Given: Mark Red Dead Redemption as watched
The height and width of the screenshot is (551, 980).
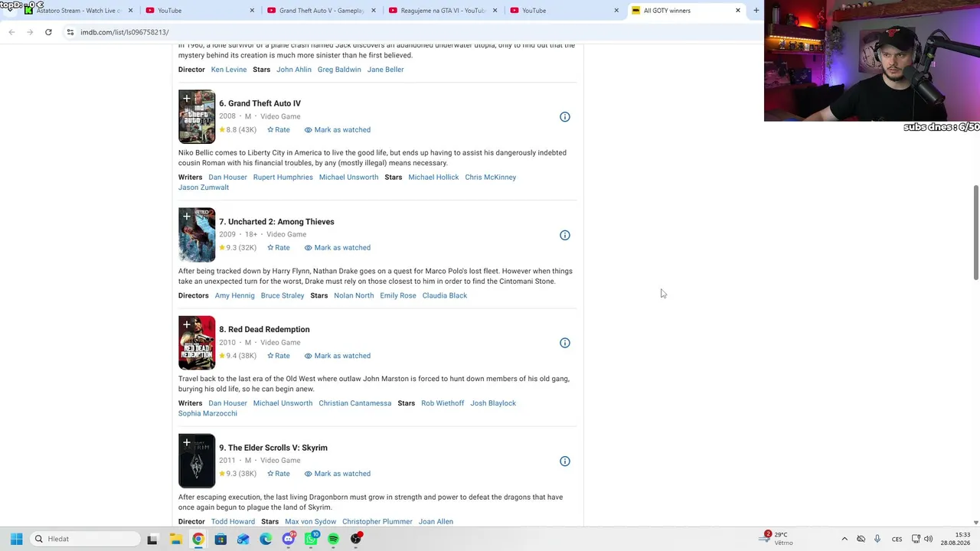Looking at the screenshot, I should tap(338, 356).
